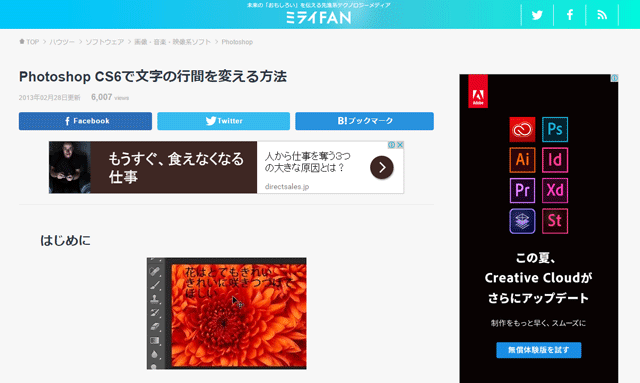The image size is (640, 383).
Task: Click the Premiere Pr icon in ad
Action: point(522,190)
